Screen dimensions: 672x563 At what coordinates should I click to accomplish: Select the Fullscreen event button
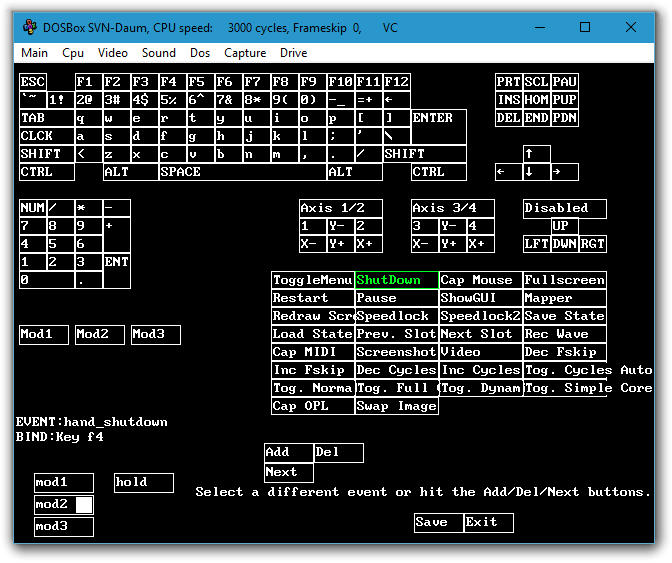pyautogui.click(x=564, y=281)
